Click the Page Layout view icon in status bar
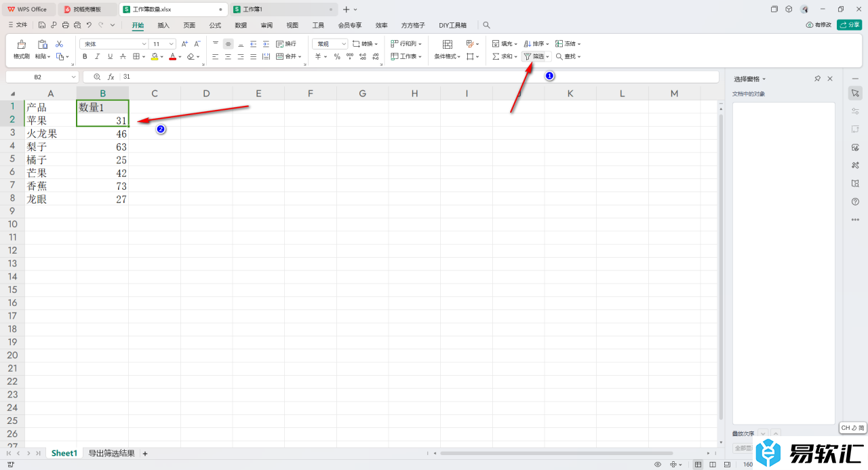 pos(712,465)
